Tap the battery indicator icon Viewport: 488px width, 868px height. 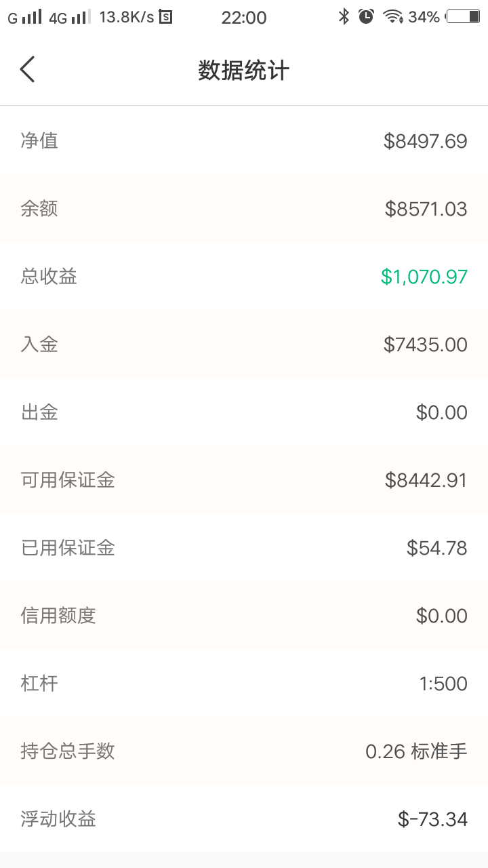point(464,17)
